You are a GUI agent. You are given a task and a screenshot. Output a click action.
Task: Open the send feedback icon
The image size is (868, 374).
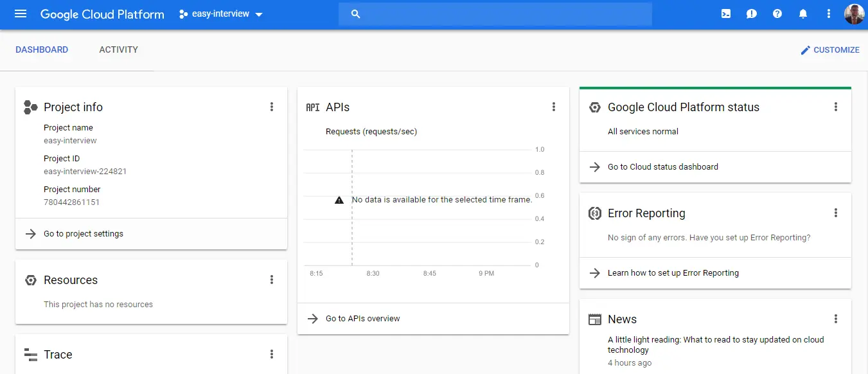coord(752,13)
